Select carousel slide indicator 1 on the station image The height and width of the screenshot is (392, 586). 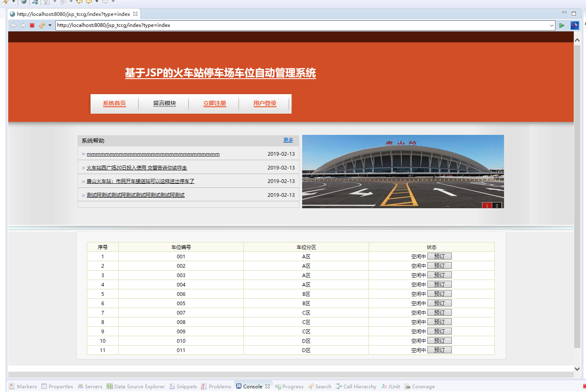[487, 205]
